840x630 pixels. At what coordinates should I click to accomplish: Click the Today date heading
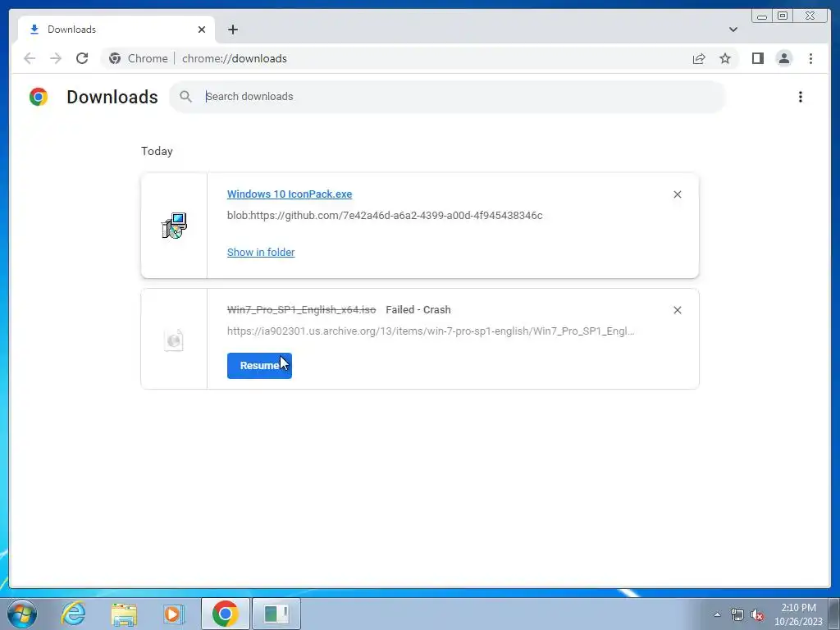click(157, 151)
